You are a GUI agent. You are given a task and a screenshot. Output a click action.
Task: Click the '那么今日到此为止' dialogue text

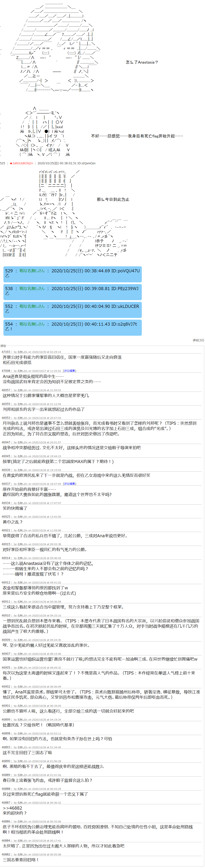click(x=113, y=199)
